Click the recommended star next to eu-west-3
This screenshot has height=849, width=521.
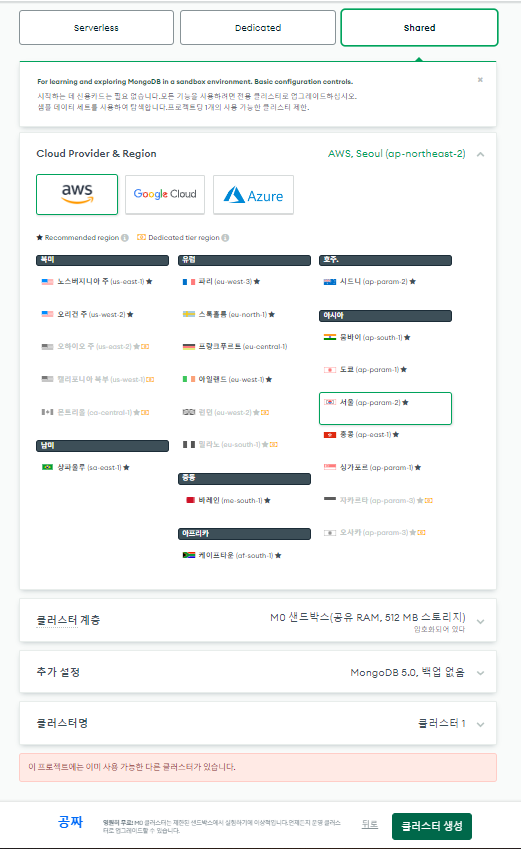point(257,282)
